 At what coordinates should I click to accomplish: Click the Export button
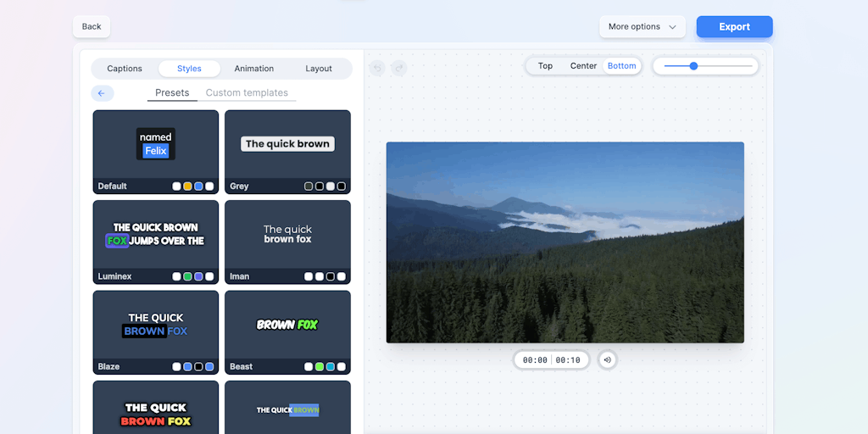(734, 26)
